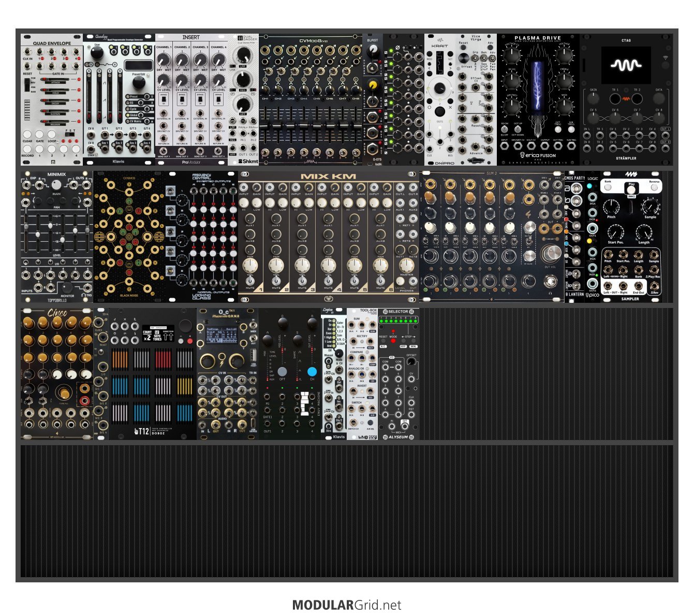Mute channel 1 on the MIX KM mixer
Screen dimensions: 694x616
pos(250,281)
